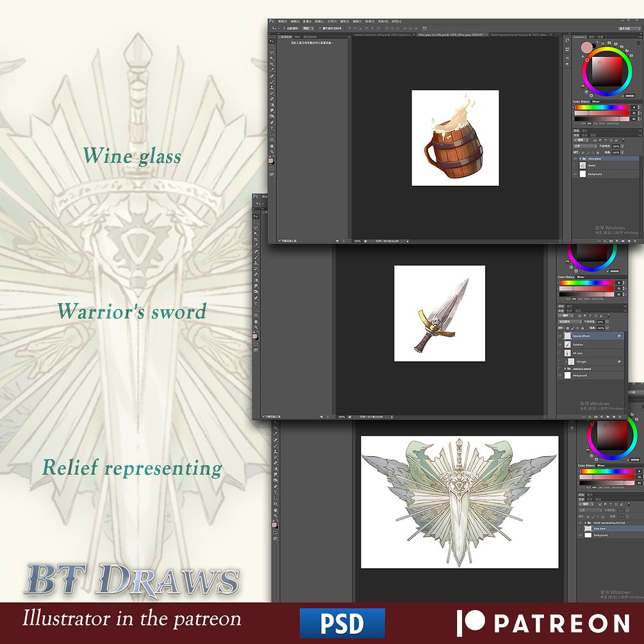
Task: Open Color Sliders tab in Relief window
Action: coord(586,465)
